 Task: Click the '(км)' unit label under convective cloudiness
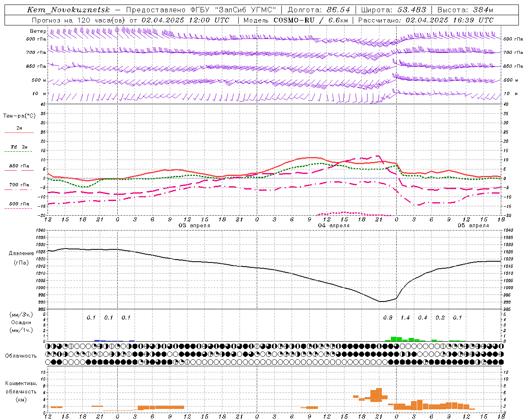(x=21, y=399)
